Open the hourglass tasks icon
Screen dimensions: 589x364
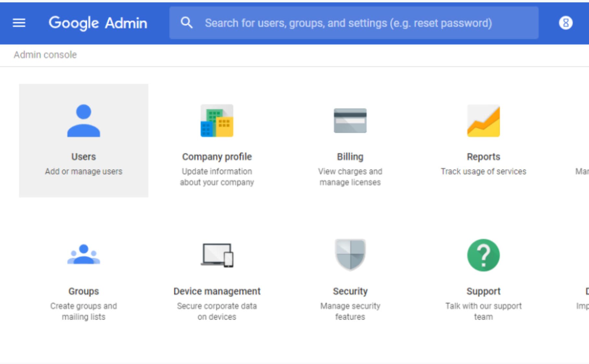click(x=566, y=23)
